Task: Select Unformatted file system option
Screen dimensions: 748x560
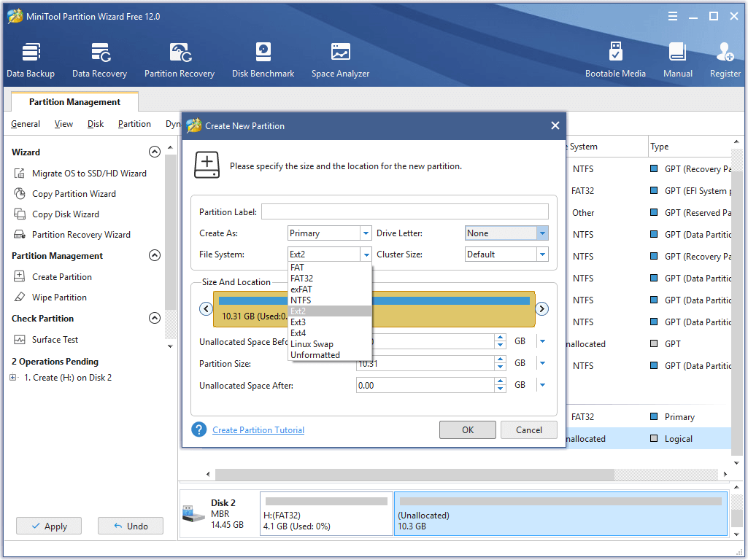Action: pos(330,355)
